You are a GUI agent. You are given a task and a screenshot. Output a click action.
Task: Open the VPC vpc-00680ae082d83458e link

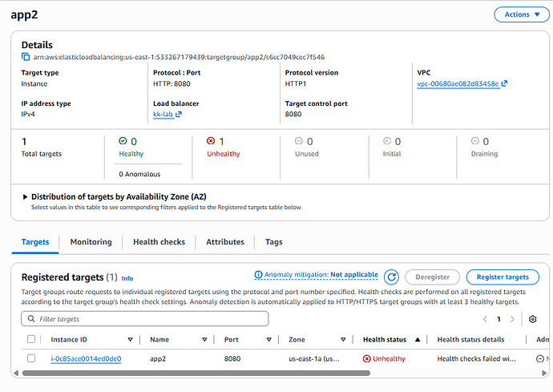458,83
